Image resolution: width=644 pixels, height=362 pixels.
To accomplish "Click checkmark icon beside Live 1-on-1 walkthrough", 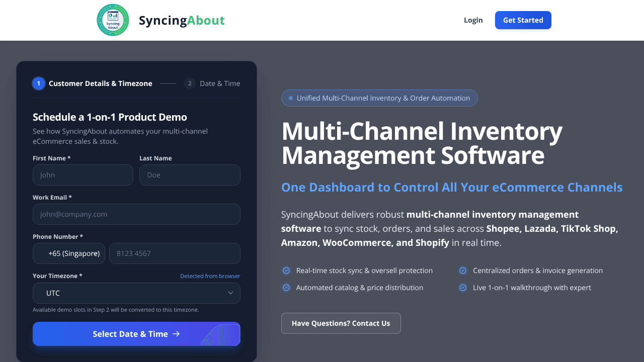I will pyautogui.click(x=463, y=288).
